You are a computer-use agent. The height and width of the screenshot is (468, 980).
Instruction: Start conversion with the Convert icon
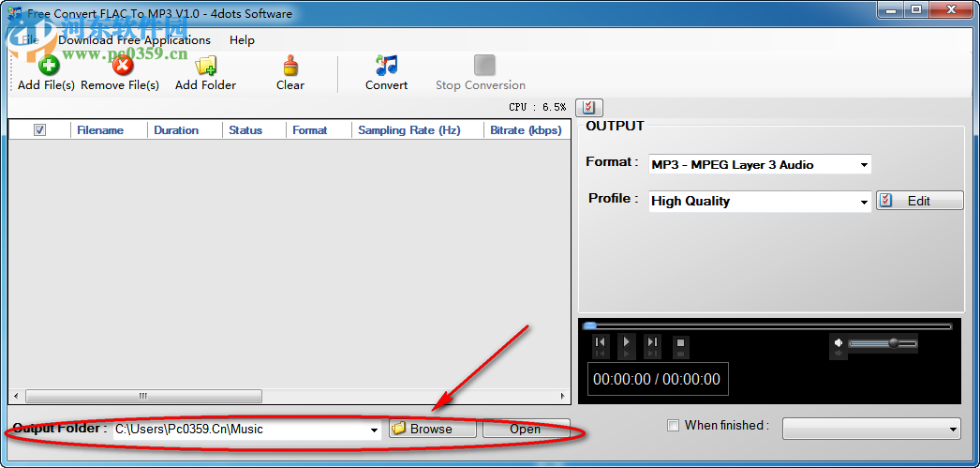point(387,65)
